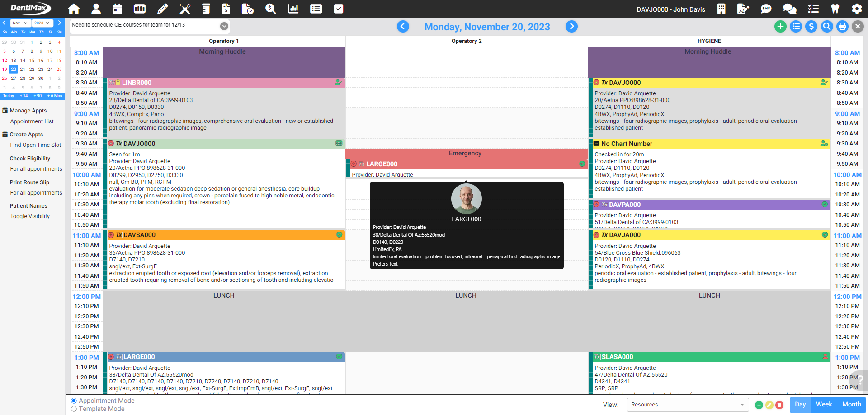Click the yellow circle button near the View selector

click(x=769, y=405)
